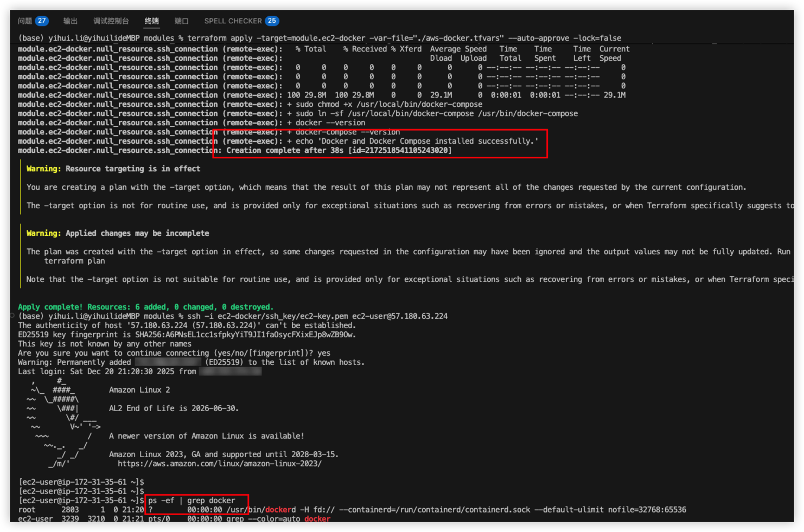Click the 25 badge beside Spell Checker
Screen dimensions: 804x532
(x=272, y=21)
